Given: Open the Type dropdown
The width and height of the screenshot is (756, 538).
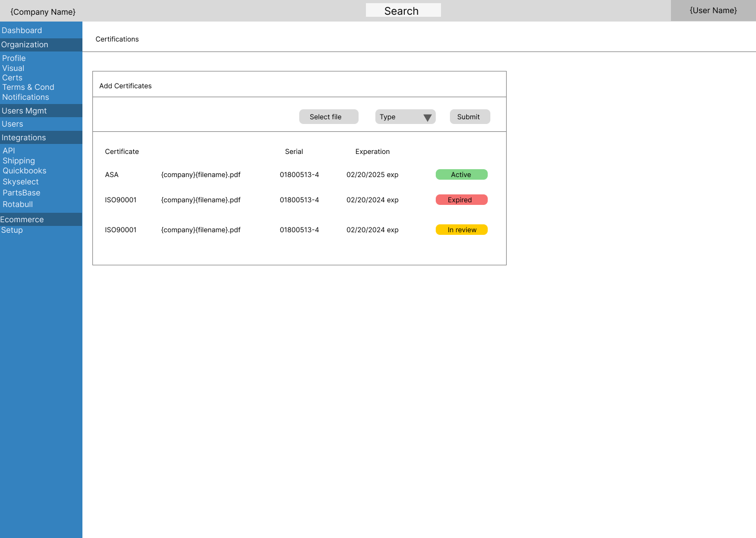Looking at the screenshot, I should click(x=405, y=117).
